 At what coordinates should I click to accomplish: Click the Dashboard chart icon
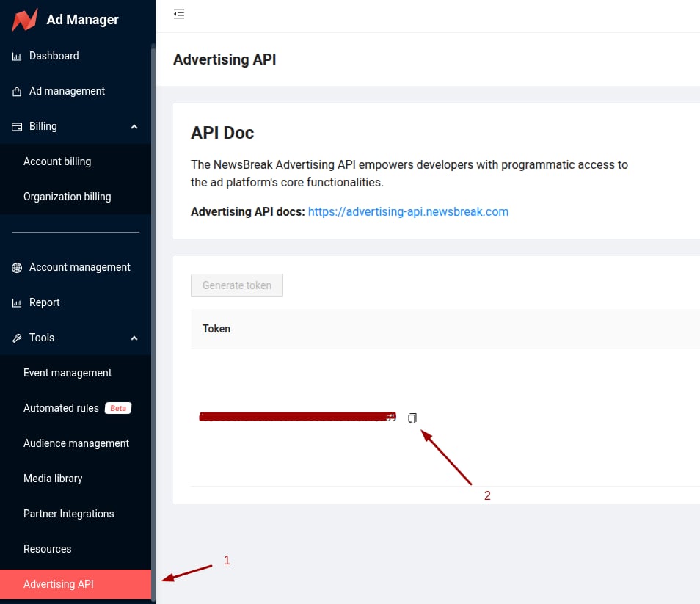coord(17,57)
